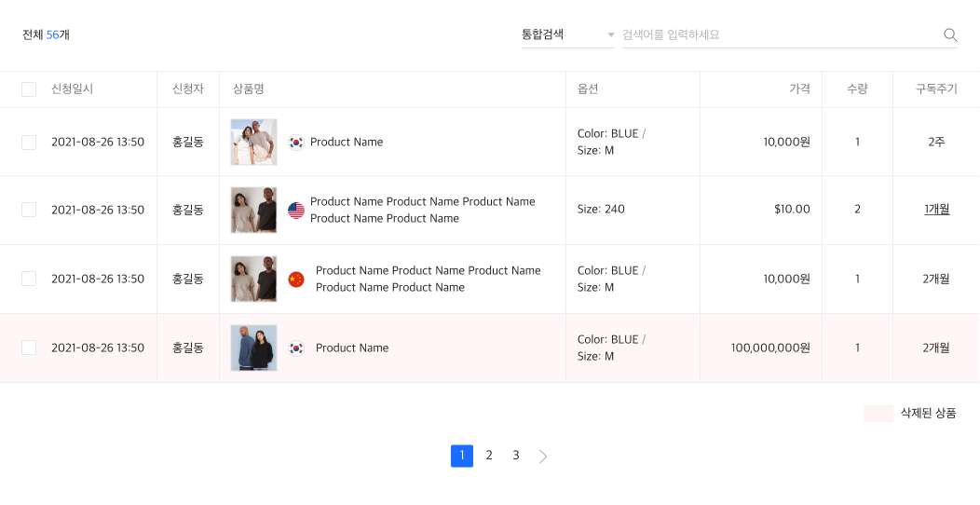Click the USA flag icon

click(296, 211)
